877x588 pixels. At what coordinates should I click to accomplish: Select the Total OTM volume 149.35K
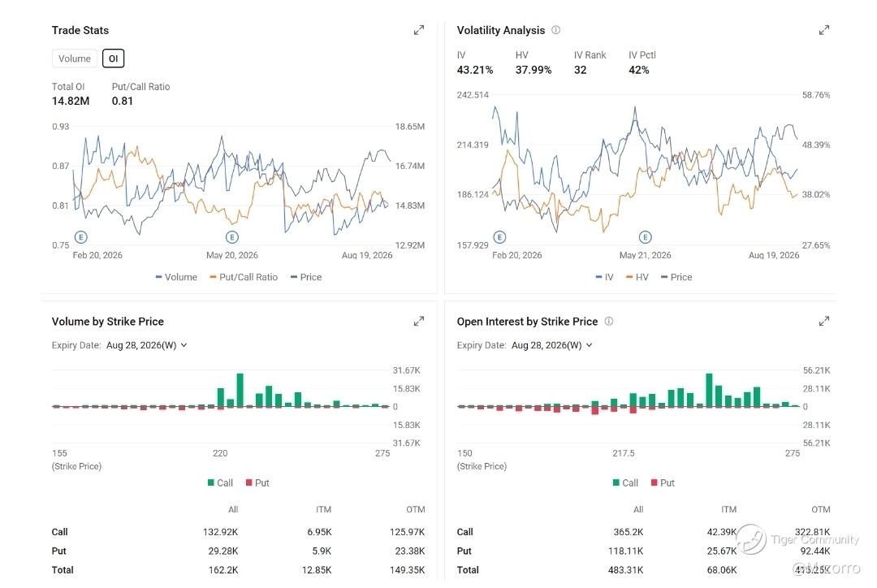407,570
